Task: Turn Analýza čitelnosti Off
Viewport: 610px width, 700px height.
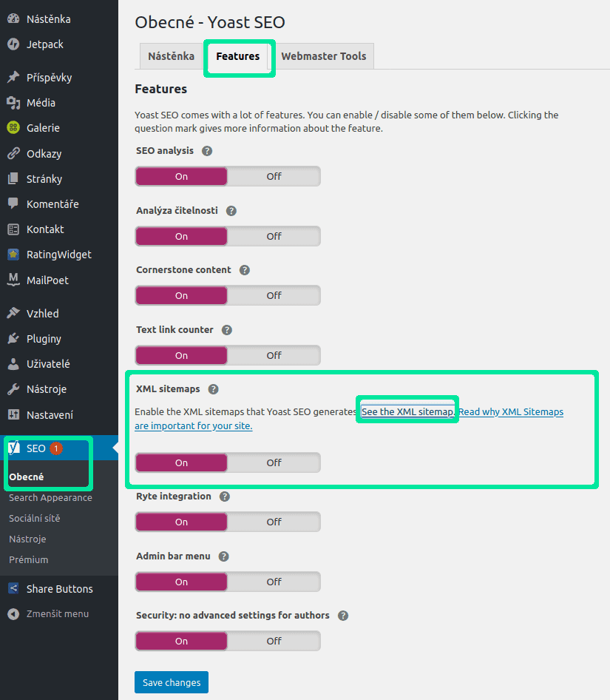Action: click(x=274, y=236)
